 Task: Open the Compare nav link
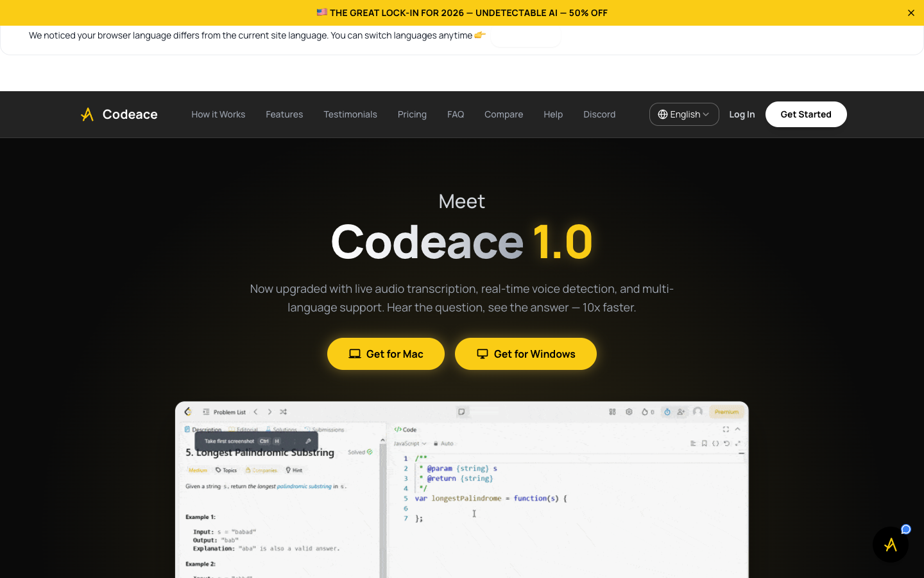504,114
